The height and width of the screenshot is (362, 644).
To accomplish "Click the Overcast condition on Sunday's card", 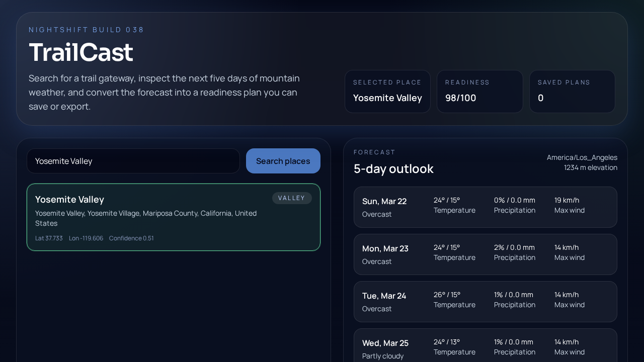I will tap(376, 214).
